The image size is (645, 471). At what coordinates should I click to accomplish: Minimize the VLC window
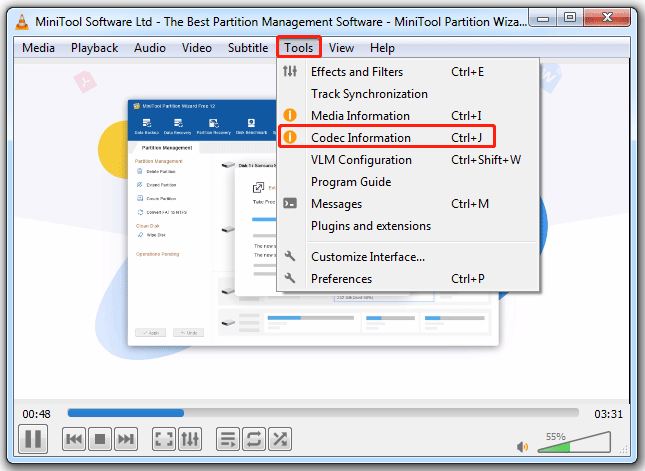pyautogui.click(x=543, y=19)
